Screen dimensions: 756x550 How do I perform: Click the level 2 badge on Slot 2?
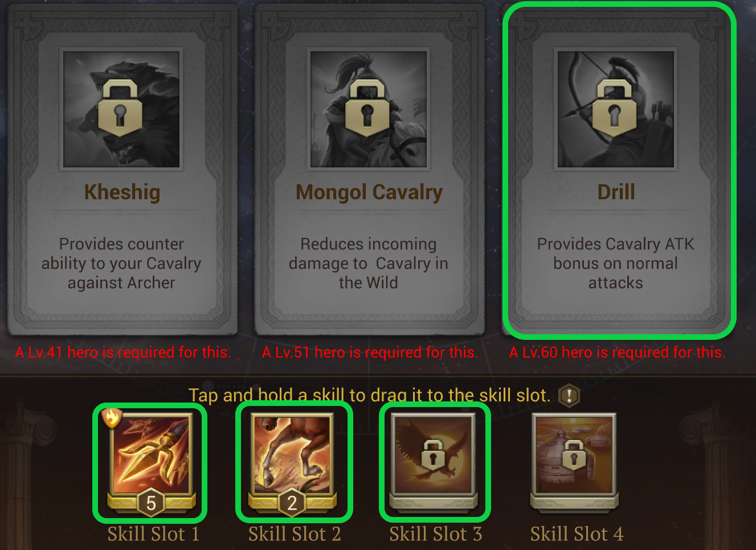[x=292, y=503]
